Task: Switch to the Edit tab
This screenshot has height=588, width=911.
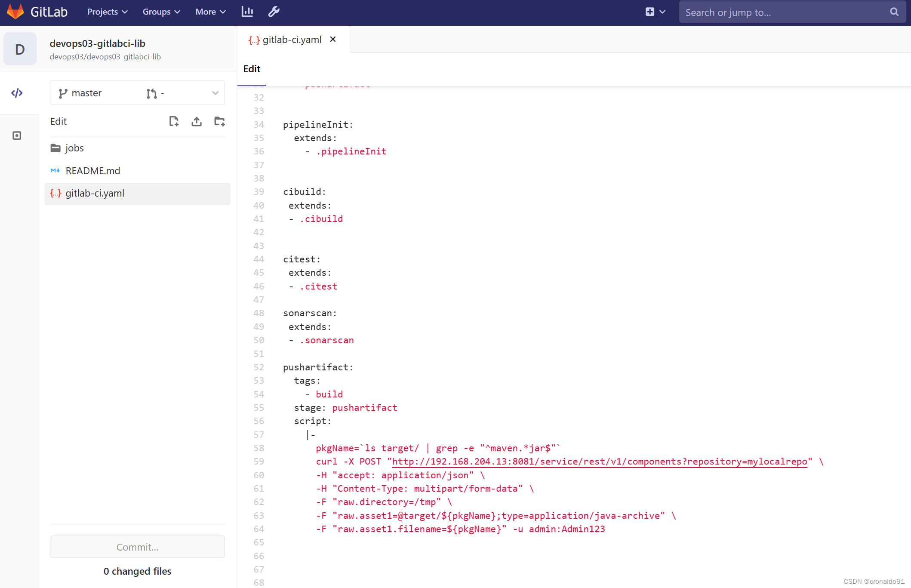Action: (252, 69)
